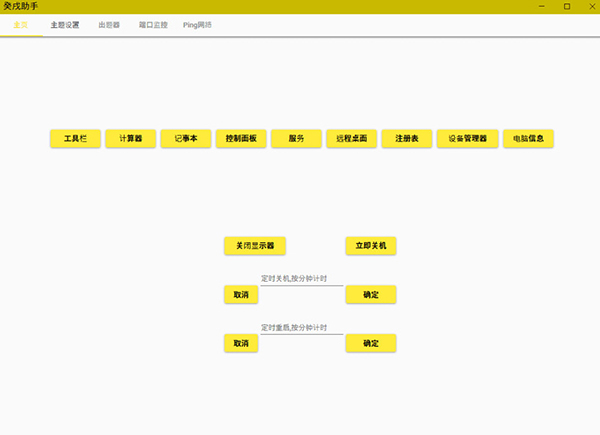Switch to the 端口监控 tab

pyautogui.click(x=153, y=25)
